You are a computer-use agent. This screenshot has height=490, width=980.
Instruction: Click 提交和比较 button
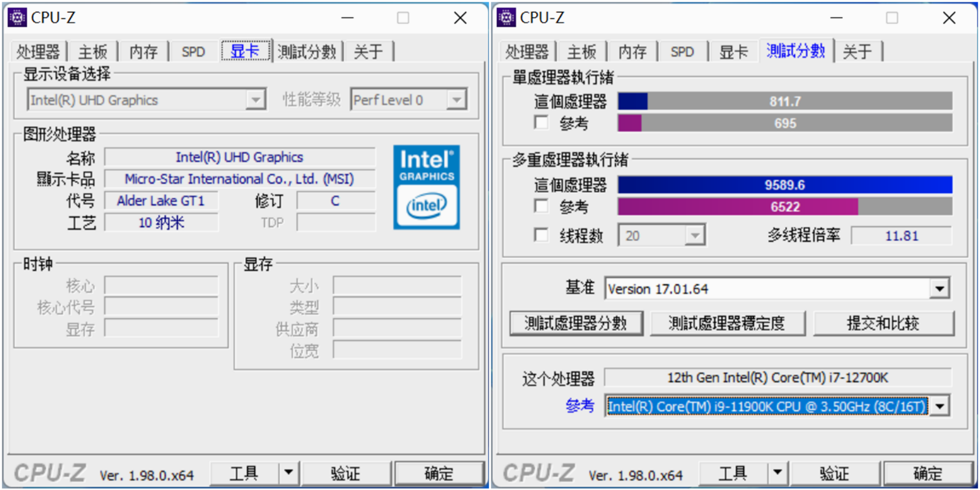(883, 323)
